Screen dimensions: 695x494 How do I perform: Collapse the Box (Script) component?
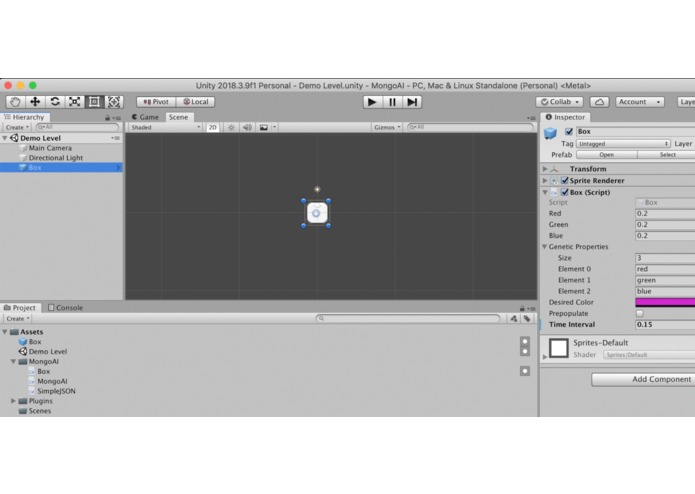[x=545, y=192]
